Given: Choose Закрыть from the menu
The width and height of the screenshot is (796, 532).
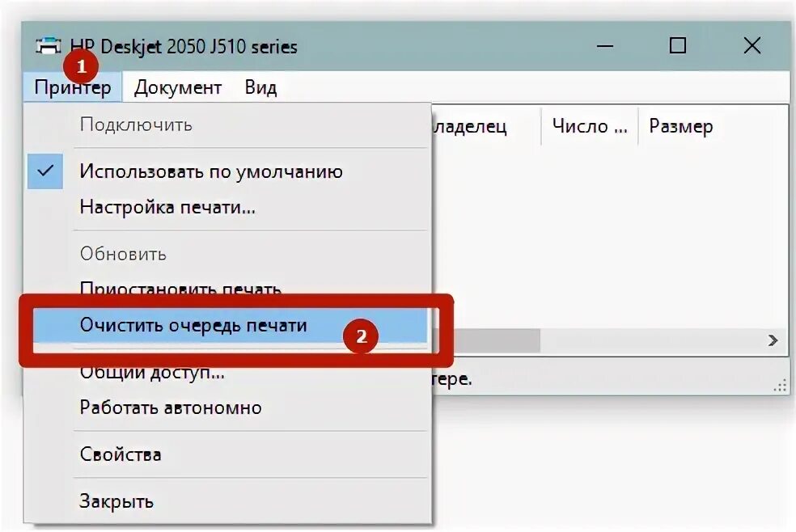Looking at the screenshot, I should click(227, 501).
